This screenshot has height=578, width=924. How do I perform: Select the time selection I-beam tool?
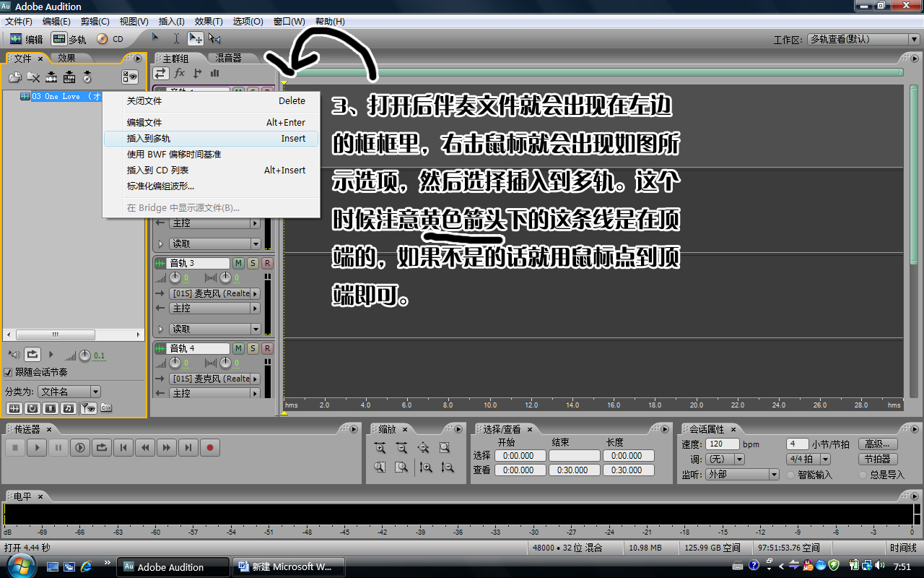click(176, 38)
